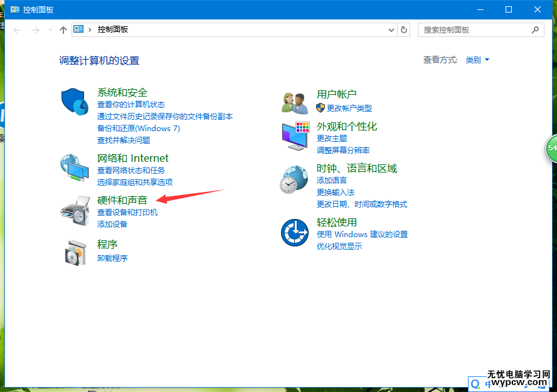Open 查看设备和打印机 link
557x392 pixels.
pyautogui.click(x=127, y=213)
